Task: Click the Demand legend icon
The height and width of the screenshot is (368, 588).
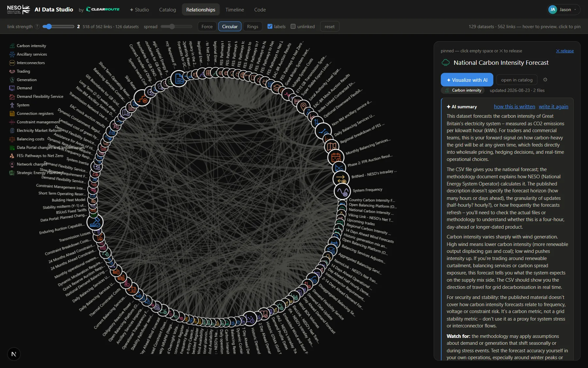Action: click(x=12, y=88)
